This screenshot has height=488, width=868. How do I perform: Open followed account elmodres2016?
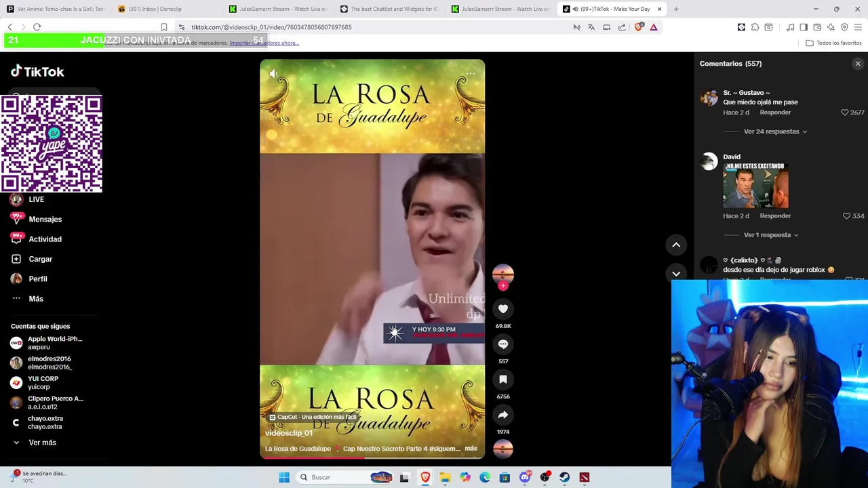pos(41,363)
